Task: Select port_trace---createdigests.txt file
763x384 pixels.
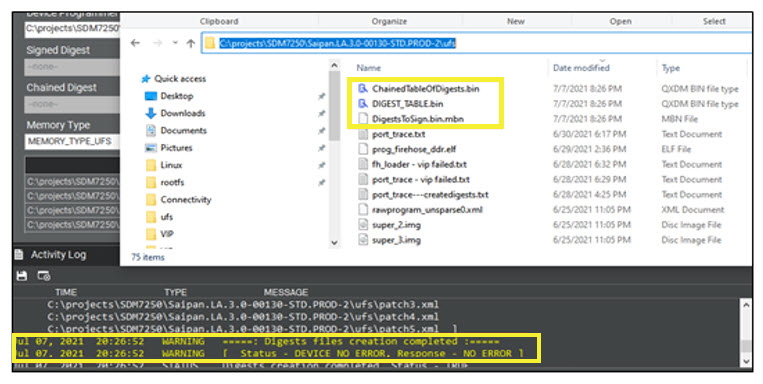Action: [430, 195]
